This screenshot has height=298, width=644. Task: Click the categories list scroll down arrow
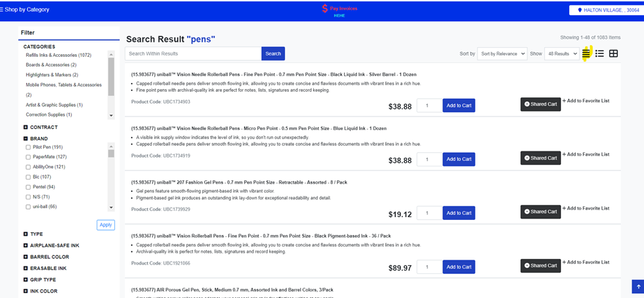pos(111,116)
